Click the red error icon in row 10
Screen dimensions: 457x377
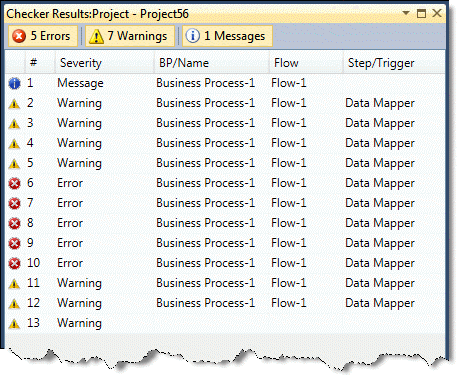pos(14,263)
